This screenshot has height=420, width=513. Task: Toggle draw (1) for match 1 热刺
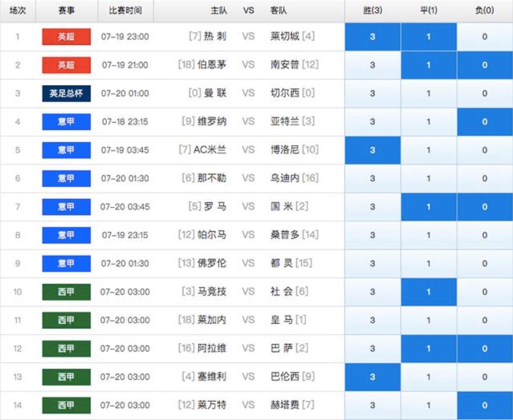pos(428,37)
